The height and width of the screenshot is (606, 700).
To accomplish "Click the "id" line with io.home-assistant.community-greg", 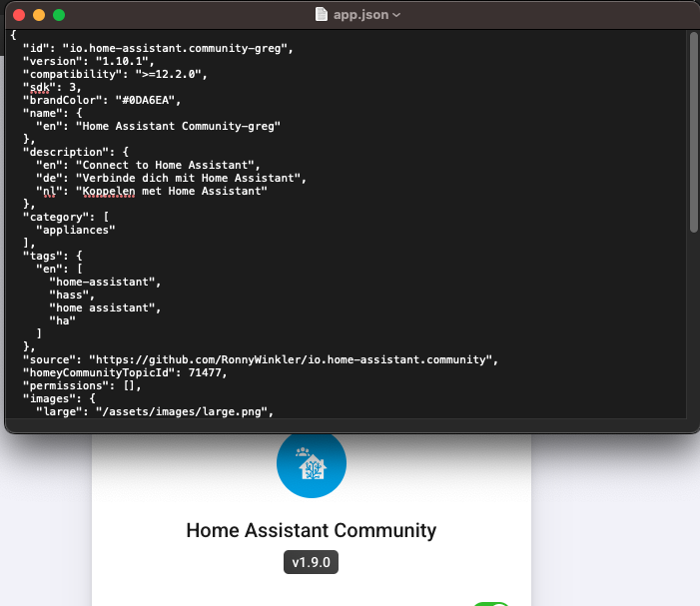I will tap(158, 48).
